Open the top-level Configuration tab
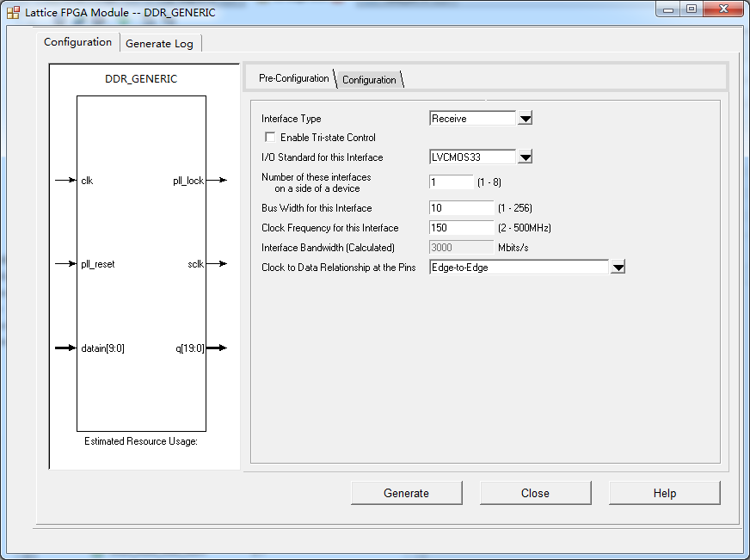This screenshot has width=750, height=560. pos(77,42)
